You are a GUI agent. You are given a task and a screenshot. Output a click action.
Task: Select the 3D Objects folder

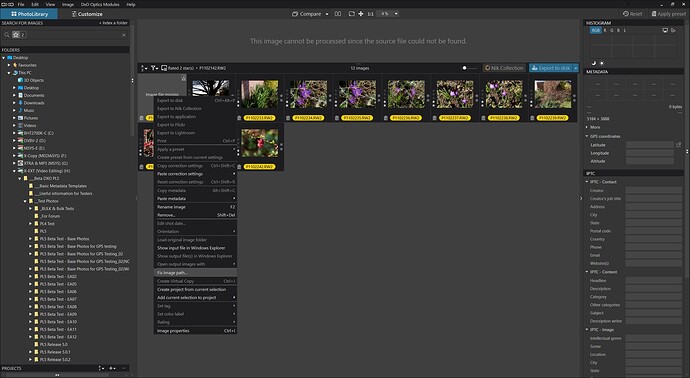pyautogui.click(x=31, y=80)
